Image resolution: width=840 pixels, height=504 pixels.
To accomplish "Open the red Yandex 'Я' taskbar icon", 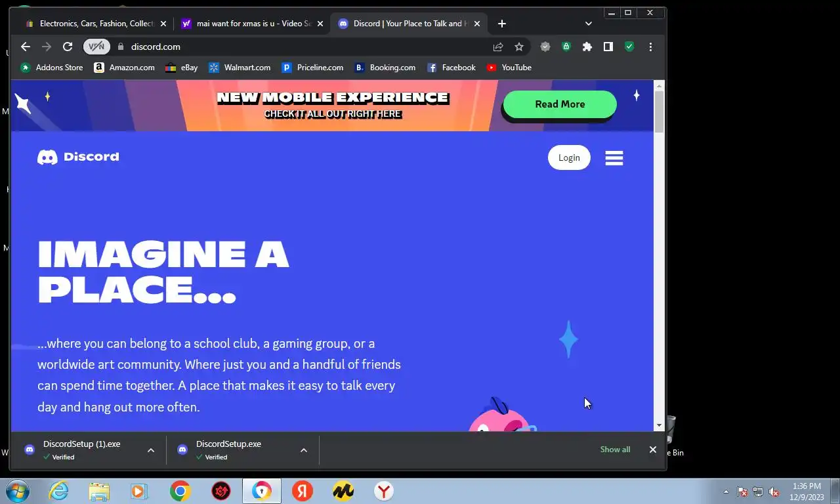I will 303,491.
